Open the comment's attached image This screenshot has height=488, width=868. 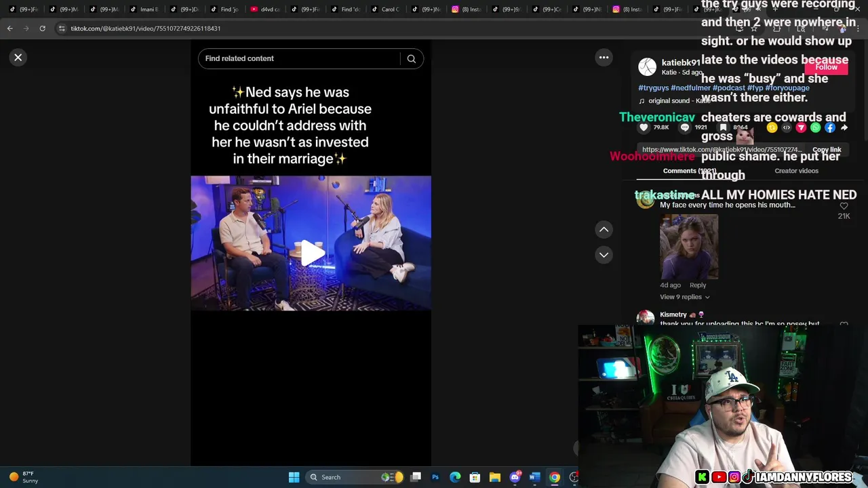click(x=689, y=247)
